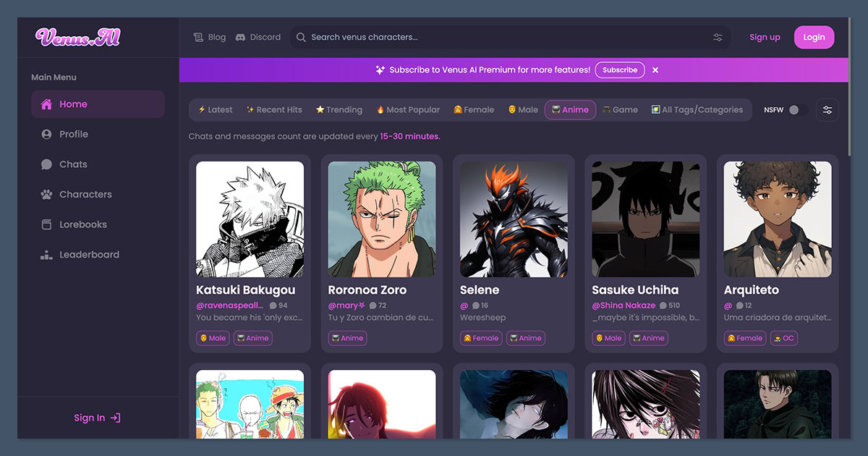Screen dimensions: 868x456
Task: Switch to the Most Popular tab
Action: point(408,110)
